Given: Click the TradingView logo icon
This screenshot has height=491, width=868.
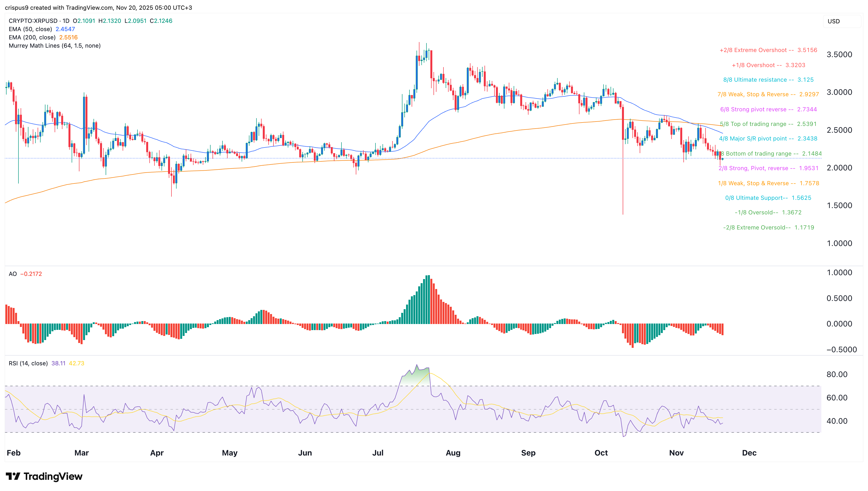Looking at the screenshot, I should pos(13,476).
